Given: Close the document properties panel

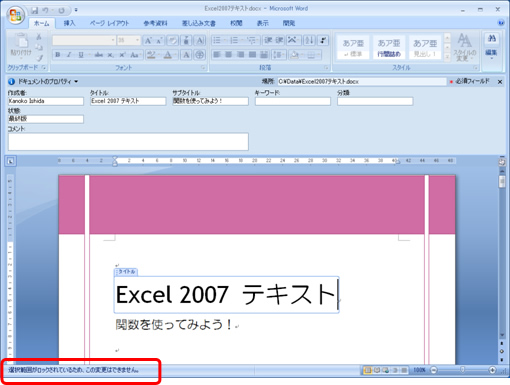Looking at the screenshot, I should click(500, 82).
